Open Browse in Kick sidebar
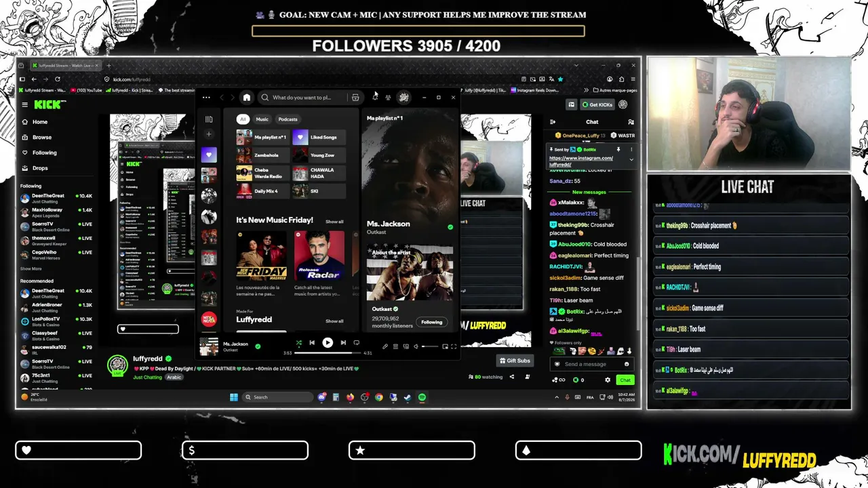Screen dimensions: 868x488 (x=42, y=137)
